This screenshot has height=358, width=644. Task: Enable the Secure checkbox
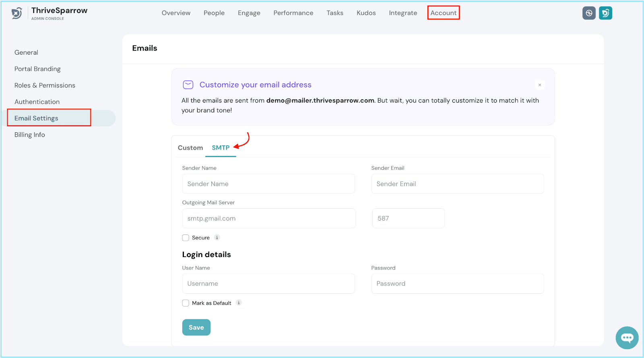point(186,238)
